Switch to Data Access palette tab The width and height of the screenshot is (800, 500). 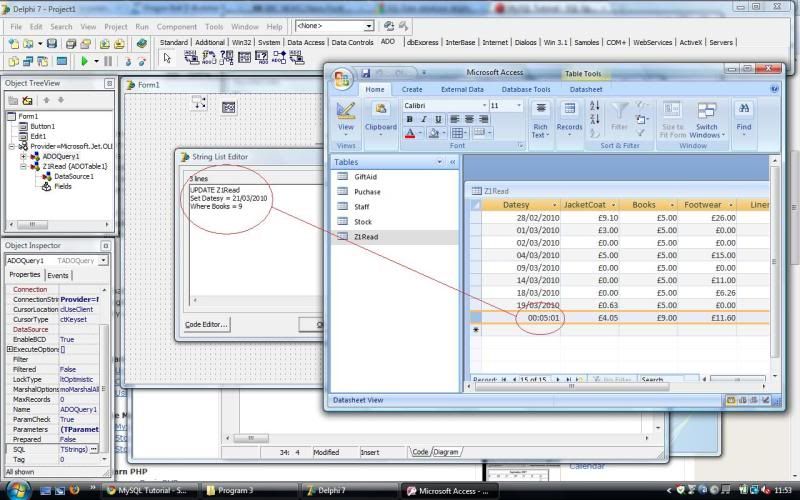(306, 42)
